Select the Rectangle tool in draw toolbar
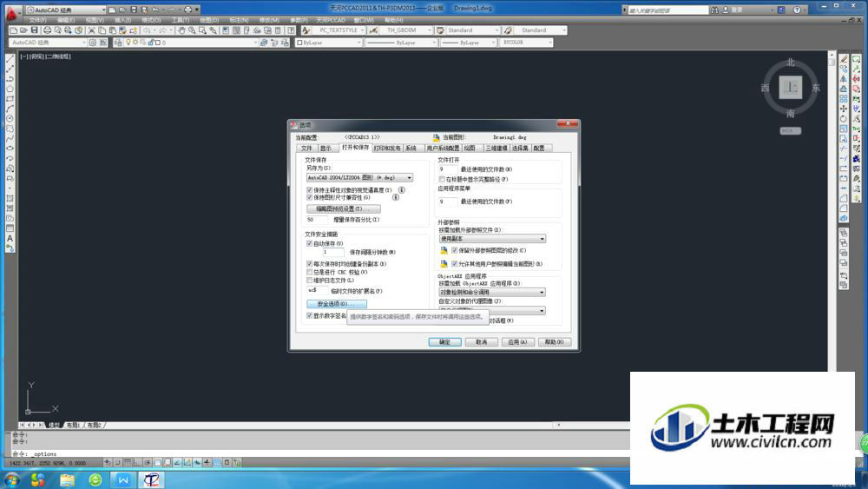Viewport: 868px width, 489px height. (10, 98)
